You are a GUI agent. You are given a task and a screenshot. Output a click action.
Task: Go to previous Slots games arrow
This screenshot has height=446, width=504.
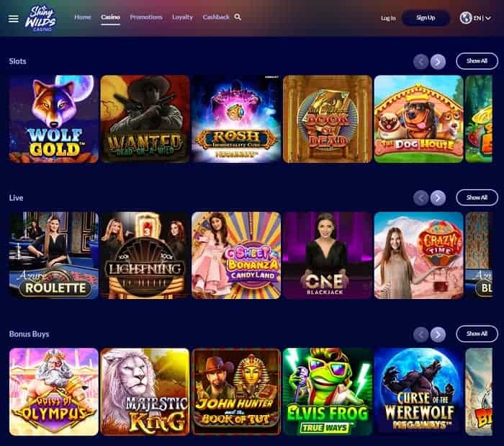click(420, 61)
